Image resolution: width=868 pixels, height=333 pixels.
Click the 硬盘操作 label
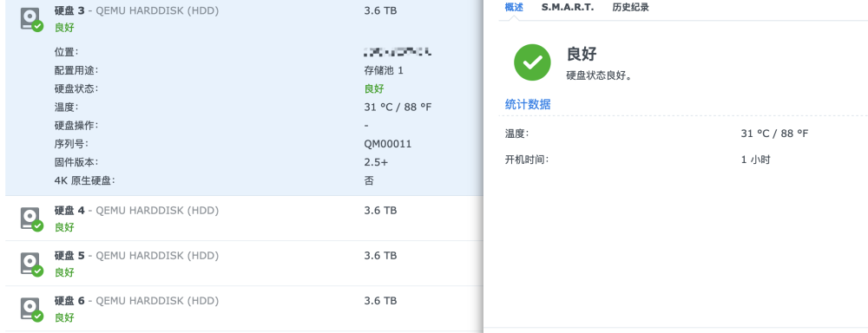pos(76,126)
